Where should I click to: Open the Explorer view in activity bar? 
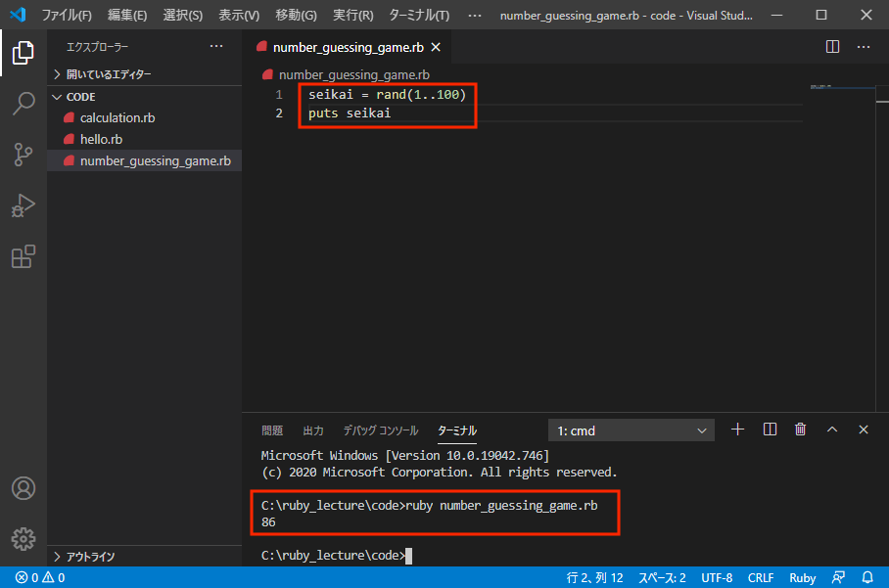[x=23, y=53]
